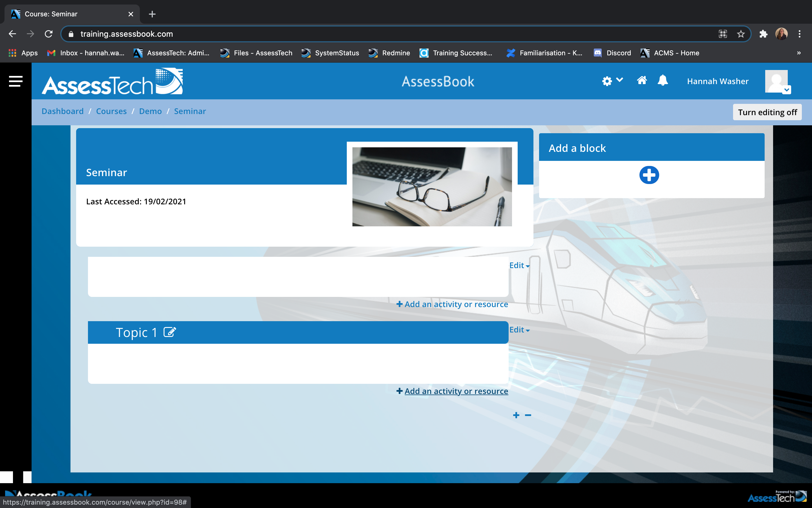Click Last Accessed date text
Viewport: 812px width, 508px height.
pos(136,201)
